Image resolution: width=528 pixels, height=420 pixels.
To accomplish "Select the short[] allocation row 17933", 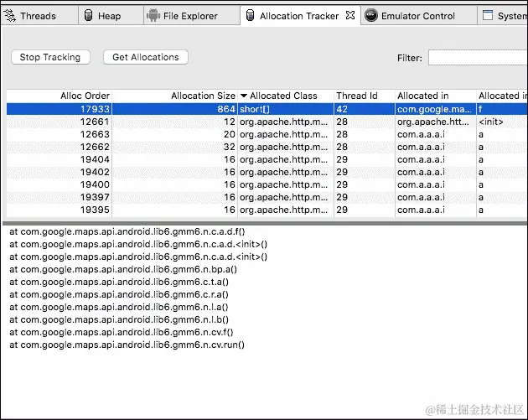I will coord(267,109).
